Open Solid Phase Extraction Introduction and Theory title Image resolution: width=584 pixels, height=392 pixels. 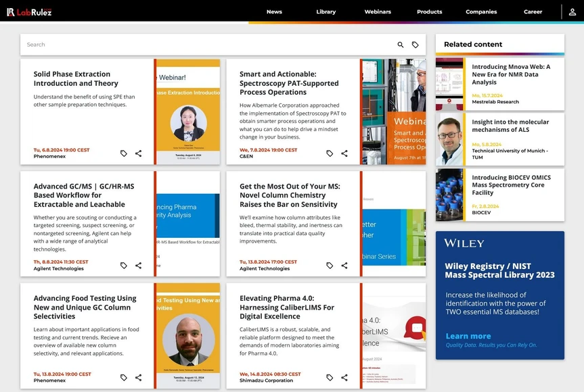(x=76, y=79)
